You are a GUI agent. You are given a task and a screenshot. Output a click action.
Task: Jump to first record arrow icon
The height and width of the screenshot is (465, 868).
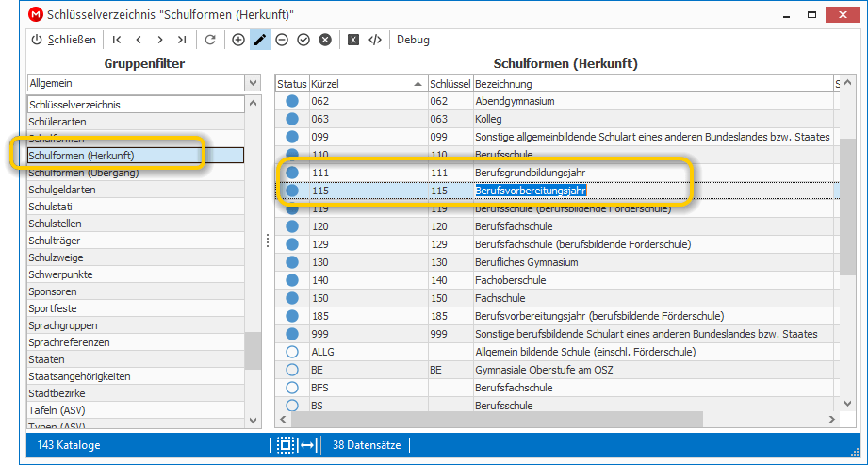(x=117, y=40)
